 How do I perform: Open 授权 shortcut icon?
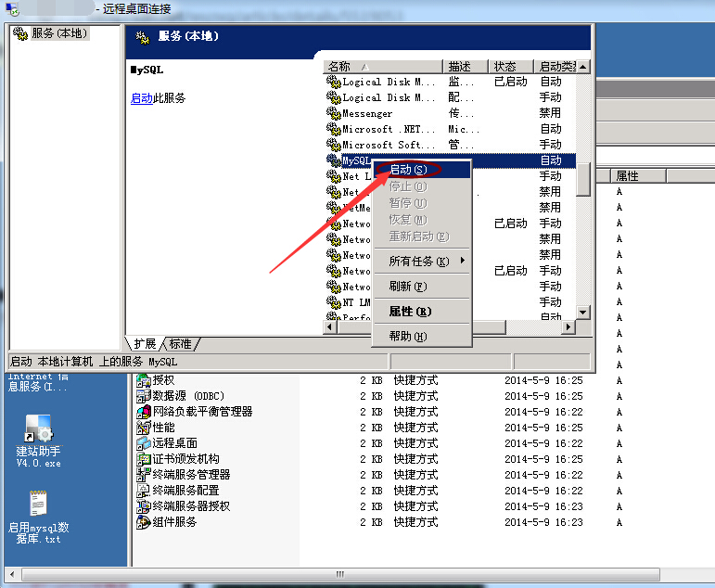(x=144, y=380)
